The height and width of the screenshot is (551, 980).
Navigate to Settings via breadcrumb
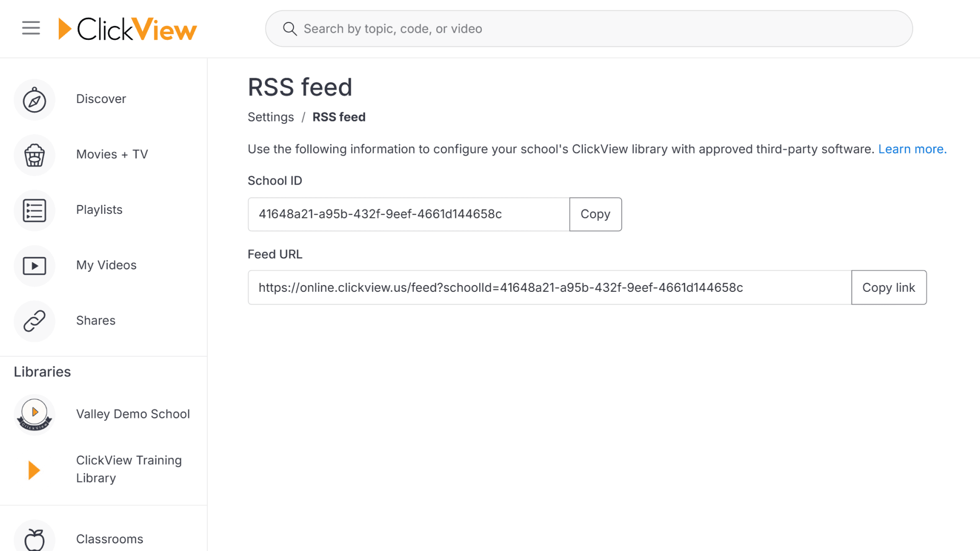(271, 117)
